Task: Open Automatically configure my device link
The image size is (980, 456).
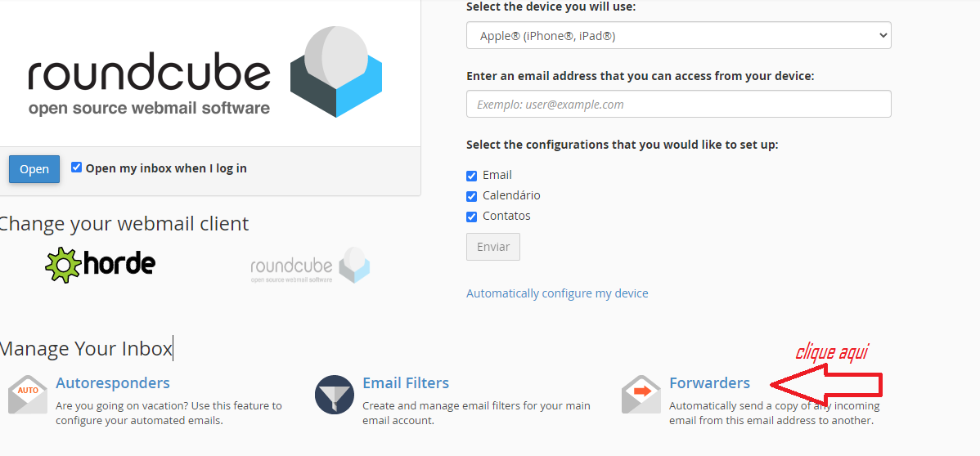Action: [558, 293]
